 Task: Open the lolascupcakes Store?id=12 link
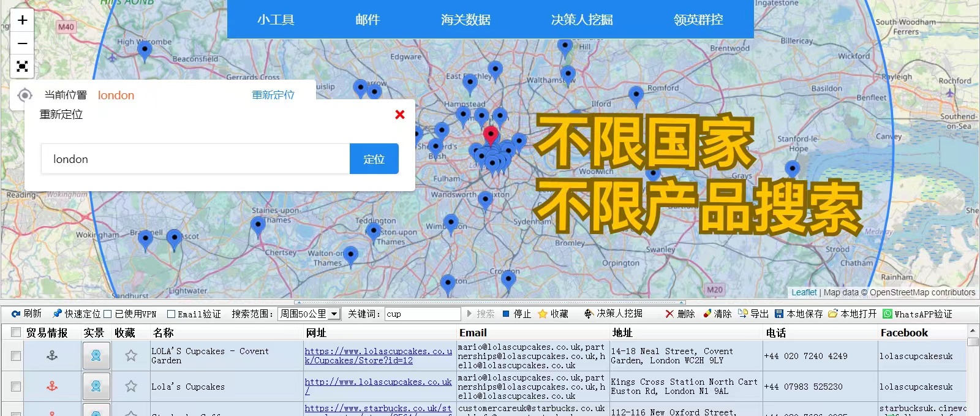[378, 355]
